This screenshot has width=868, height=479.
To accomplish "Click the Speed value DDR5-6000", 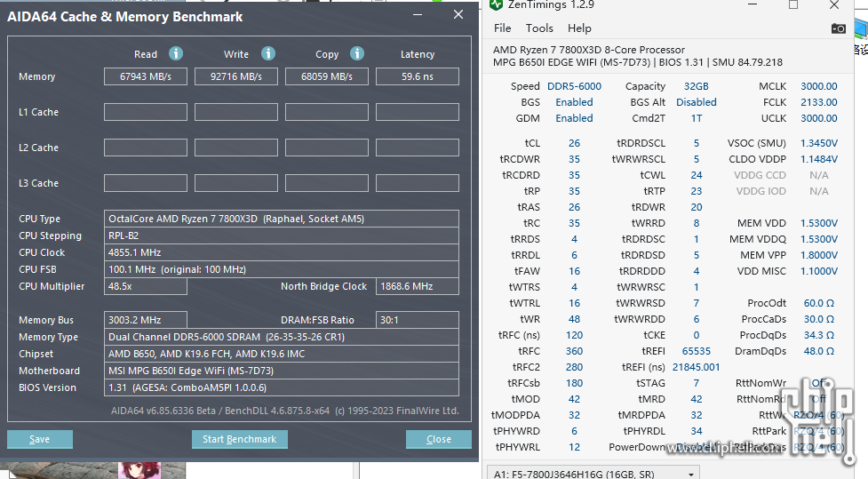I will [x=574, y=86].
